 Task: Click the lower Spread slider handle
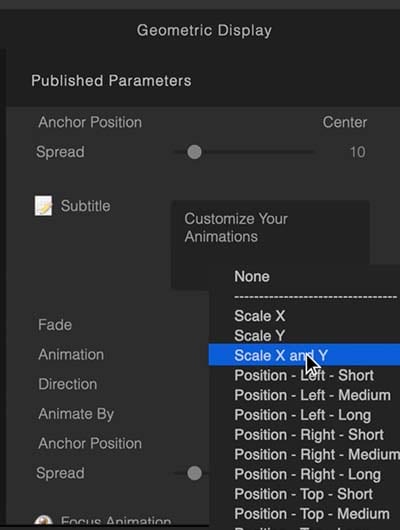194,473
